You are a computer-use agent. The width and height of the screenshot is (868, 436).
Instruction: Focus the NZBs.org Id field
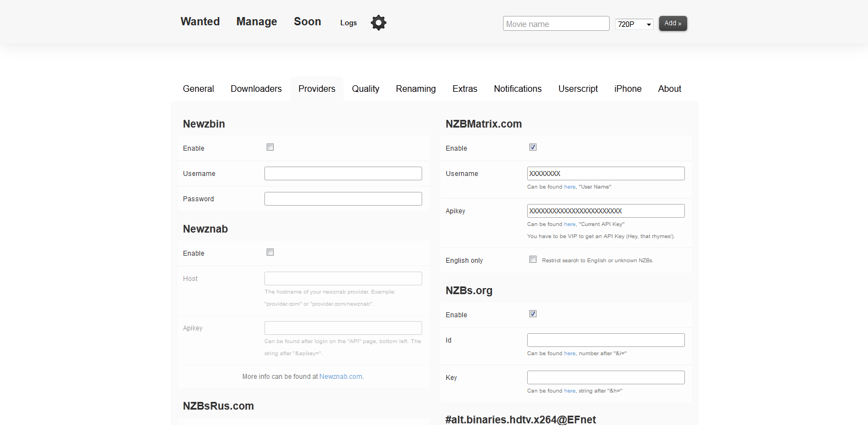click(x=606, y=340)
